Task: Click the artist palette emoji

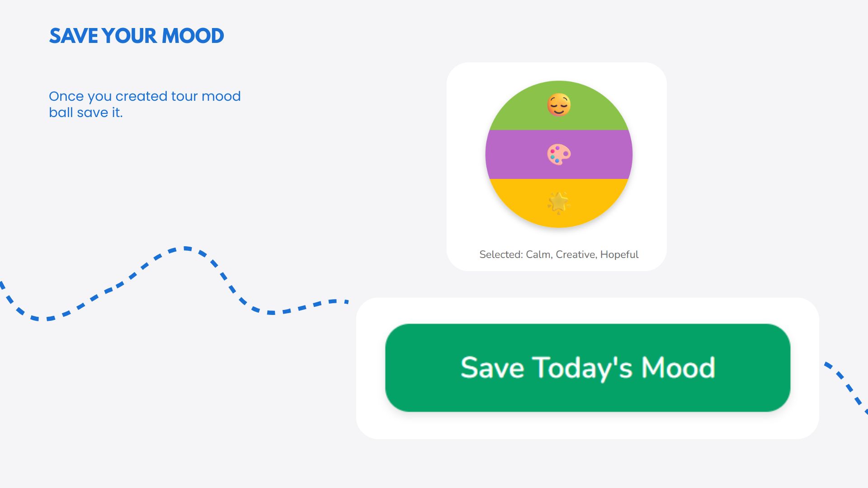Action: point(559,155)
